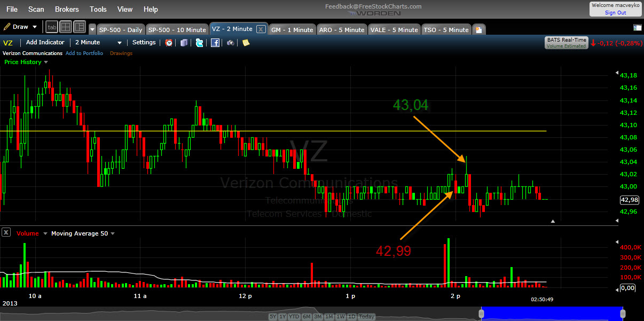Click the Sign Out link
This screenshot has height=321, width=644.
tap(616, 13)
